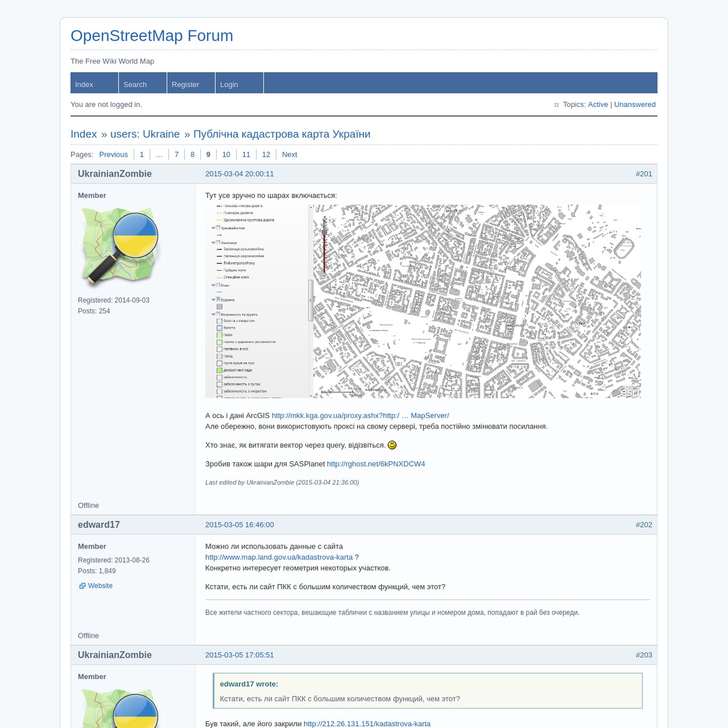This screenshot has height=728, width=728.
Task: Jump to page 8
Action: (x=192, y=155)
